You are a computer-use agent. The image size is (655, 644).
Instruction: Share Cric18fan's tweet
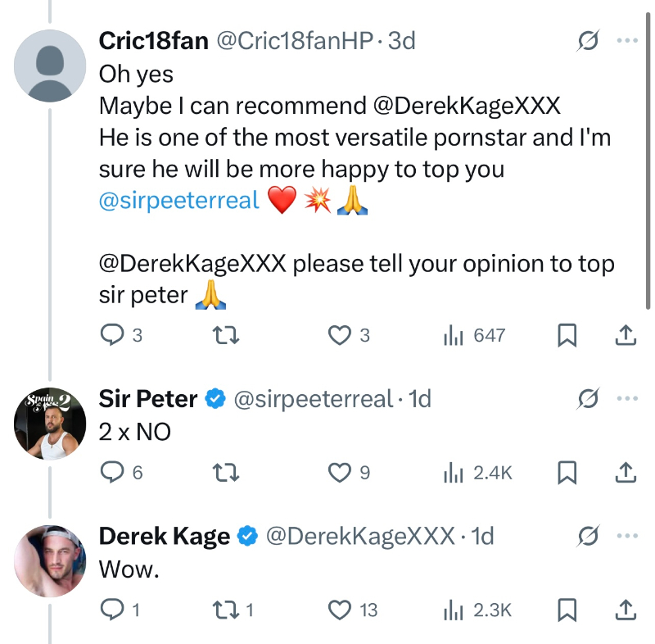[x=625, y=335]
